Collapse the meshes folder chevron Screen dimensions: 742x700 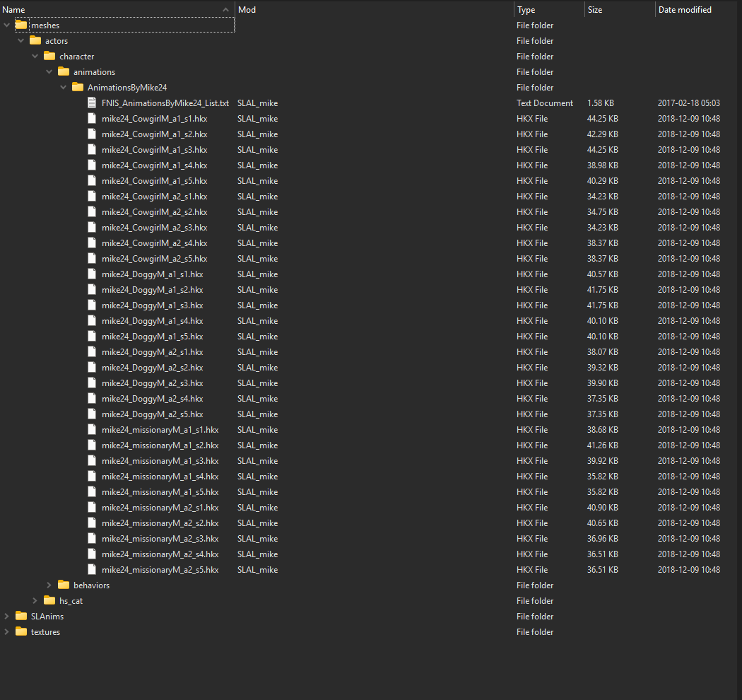click(x=6, y=25)
